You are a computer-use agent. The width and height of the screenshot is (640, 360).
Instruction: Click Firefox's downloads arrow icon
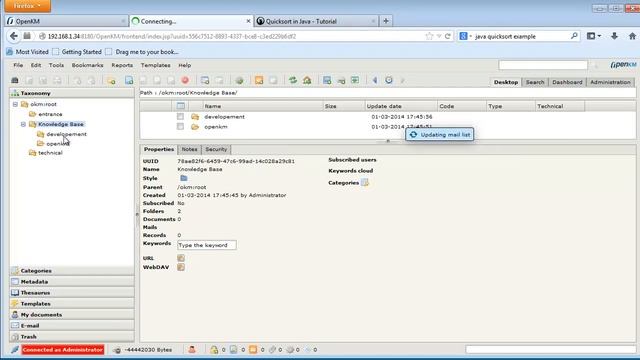614,36
